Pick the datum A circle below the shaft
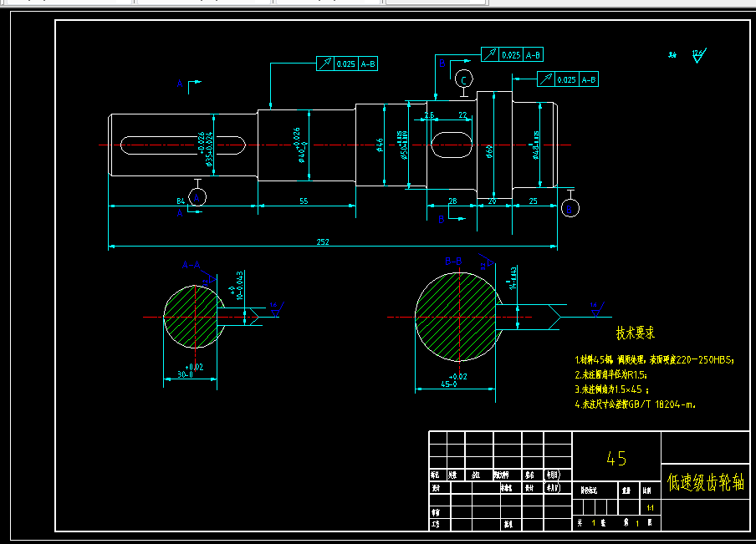 tap(197, 197)
